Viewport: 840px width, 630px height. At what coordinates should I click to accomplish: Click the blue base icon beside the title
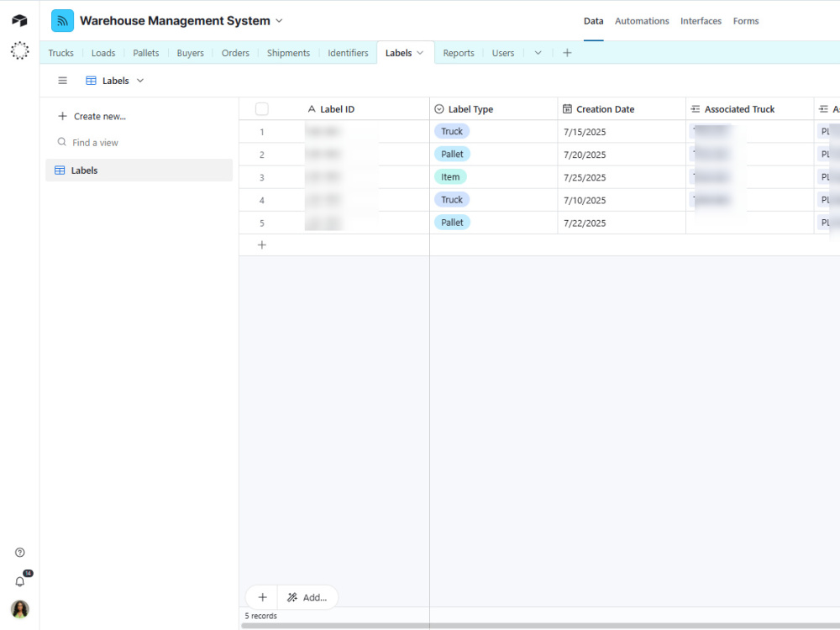point(63,21)
